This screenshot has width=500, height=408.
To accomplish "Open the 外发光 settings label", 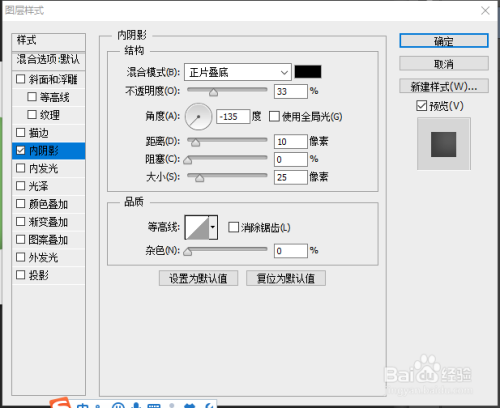I will tap(44, 257).
